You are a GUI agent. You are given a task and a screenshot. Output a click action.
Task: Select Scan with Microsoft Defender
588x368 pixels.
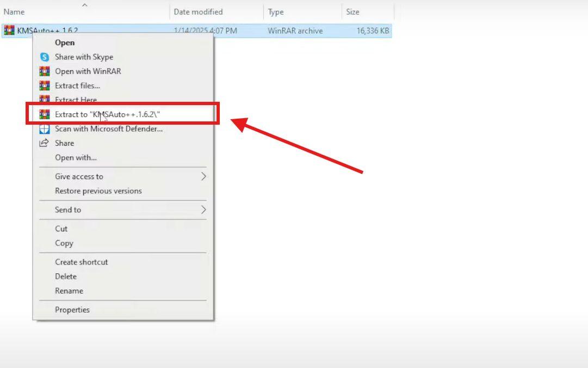coord(108,128)
